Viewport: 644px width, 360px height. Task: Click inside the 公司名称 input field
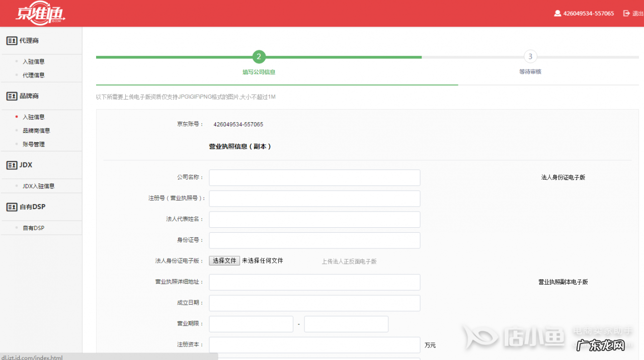[x=314, y=177]
